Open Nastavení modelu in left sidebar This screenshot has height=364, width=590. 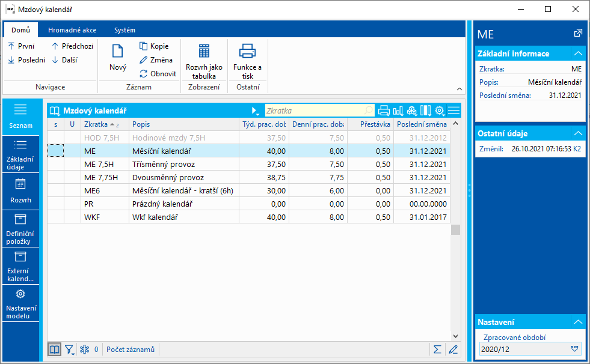[x=20, y=304]
